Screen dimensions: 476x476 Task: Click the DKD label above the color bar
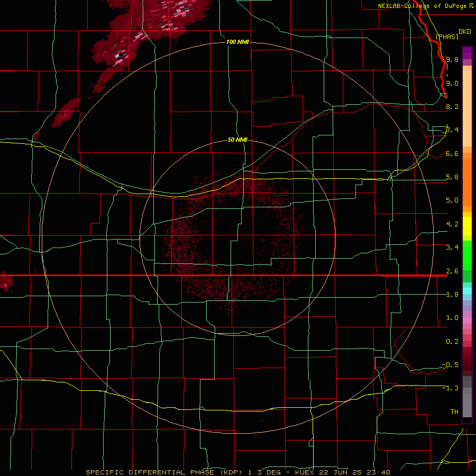tap(465, 32)
